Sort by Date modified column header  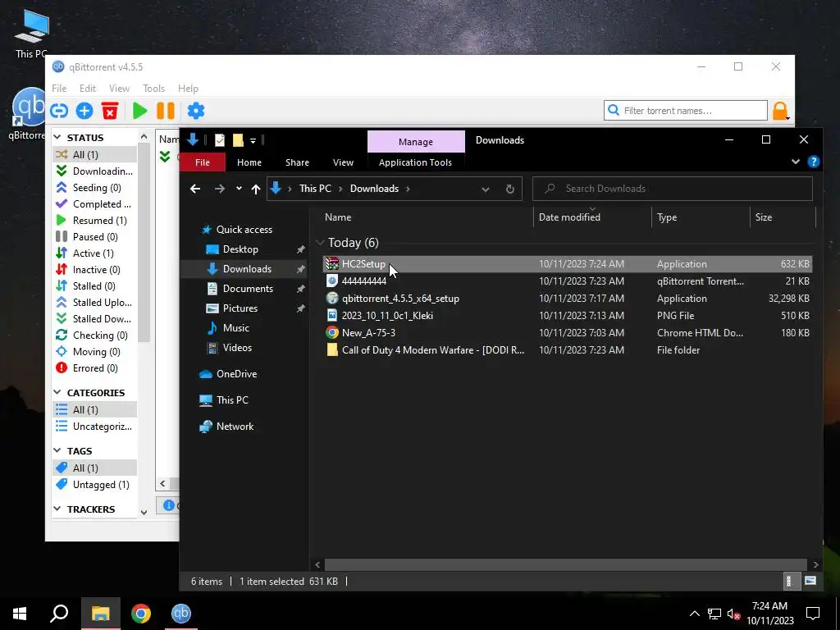592,217
